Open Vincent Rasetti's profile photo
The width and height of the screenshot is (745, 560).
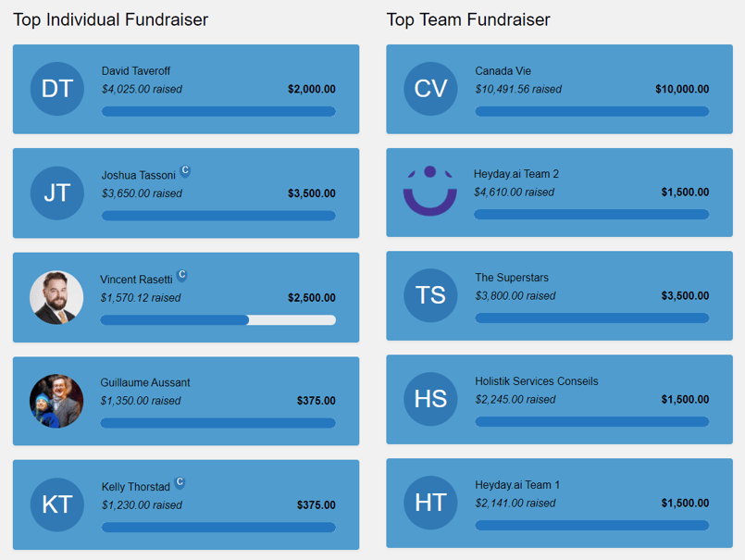(56, 297)
